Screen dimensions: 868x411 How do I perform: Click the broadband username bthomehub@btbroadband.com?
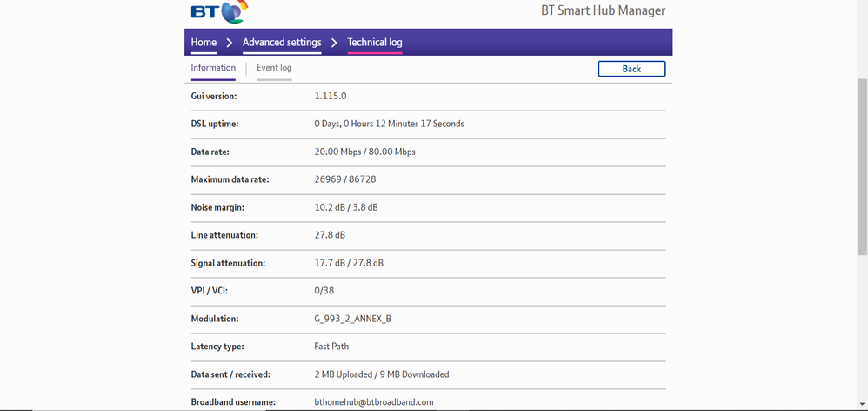[373, 402]
